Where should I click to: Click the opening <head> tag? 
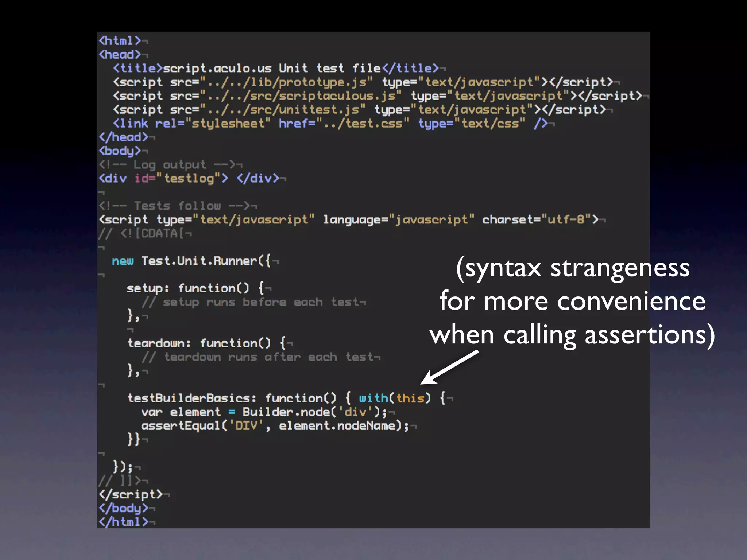pyautogui.click(x=120, y=54)
